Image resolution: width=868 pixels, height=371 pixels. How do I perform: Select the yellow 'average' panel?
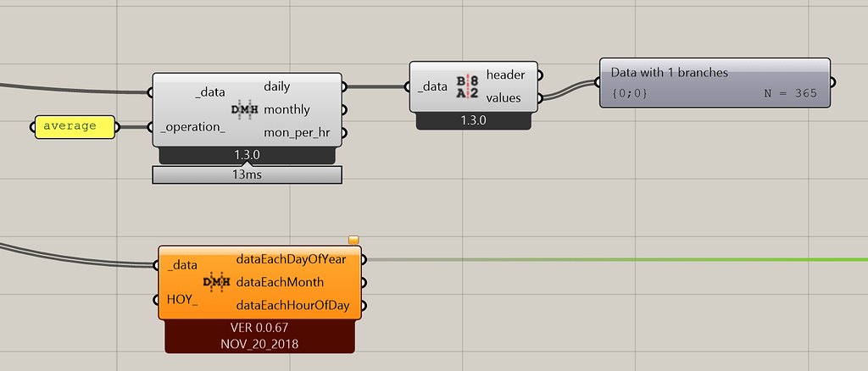(x=75, y=126)
